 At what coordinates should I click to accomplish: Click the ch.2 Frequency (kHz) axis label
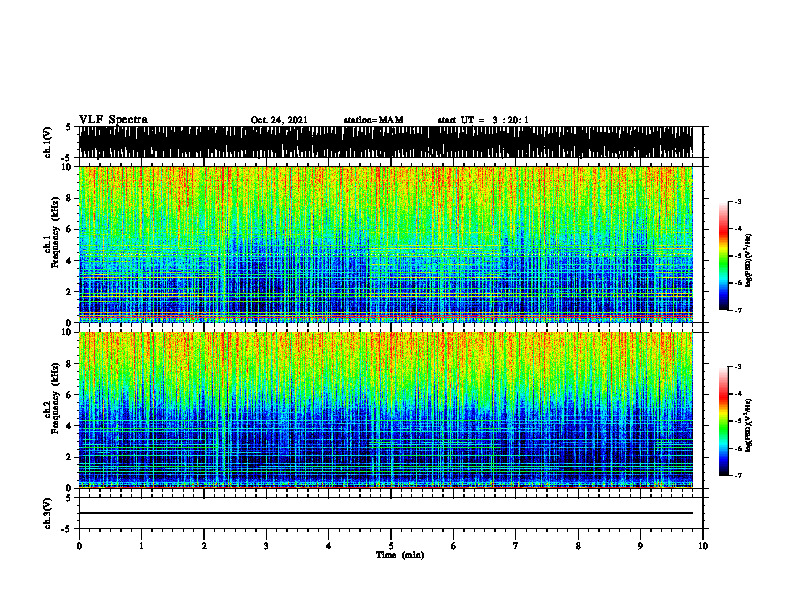click(x=51, y=398)
